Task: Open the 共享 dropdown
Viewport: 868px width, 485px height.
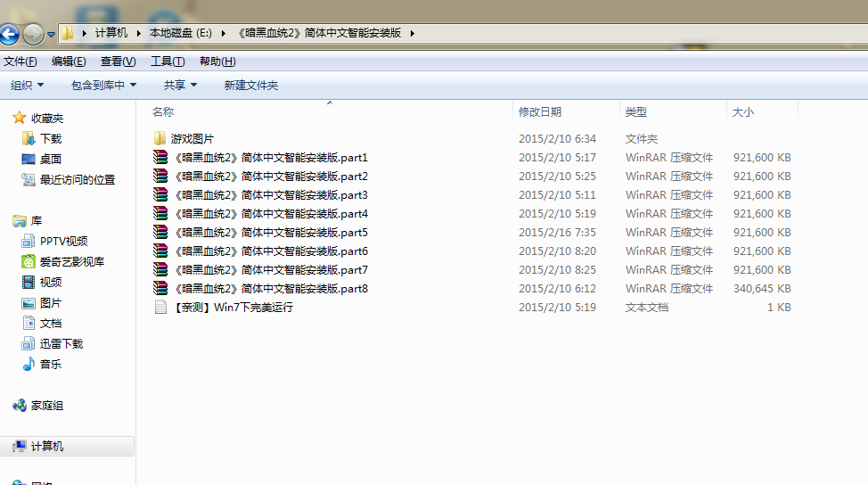Action: [x=180, y=86]
